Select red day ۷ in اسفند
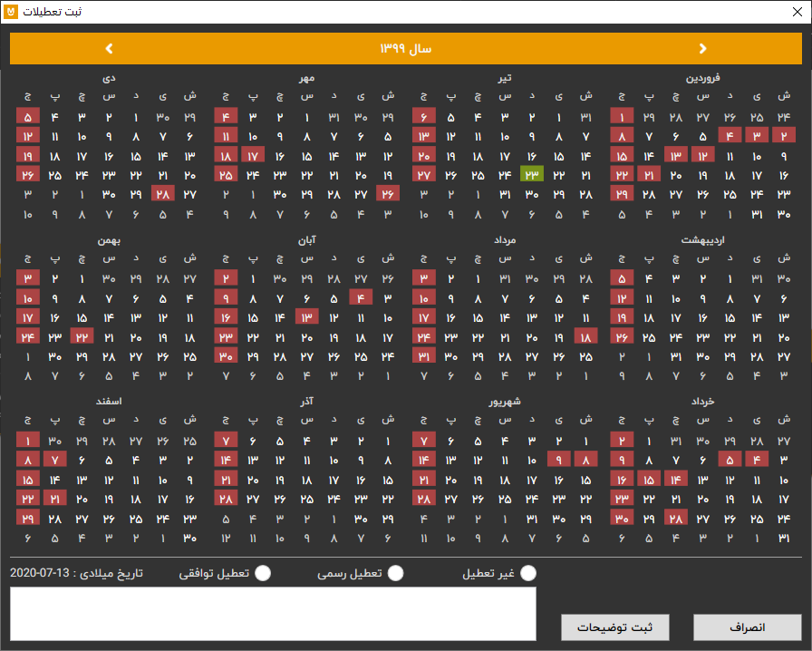Screen dimensions: 812x651 pyautogui.click(x=55, y=461)
